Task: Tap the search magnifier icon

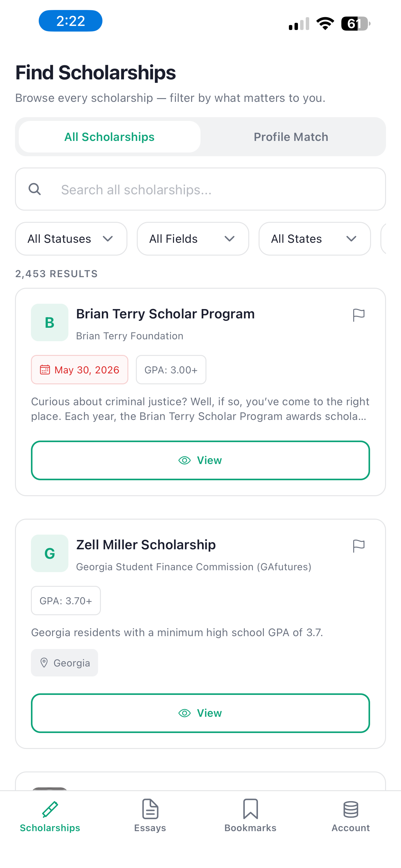Action: click(35, 189)
